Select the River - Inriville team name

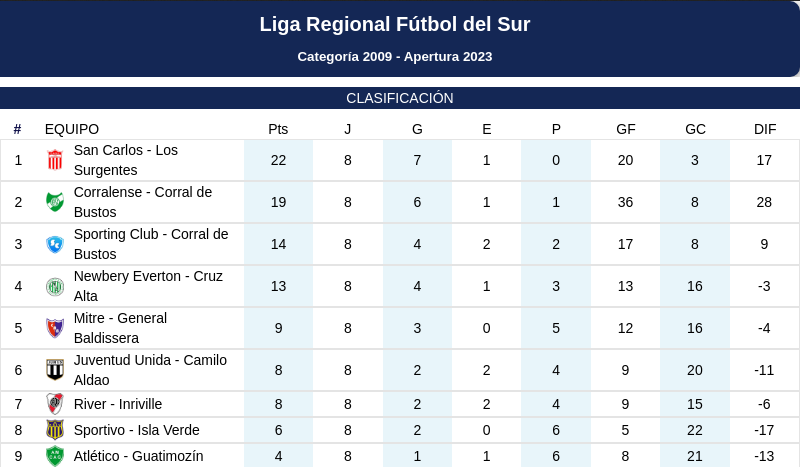[118, 404]
